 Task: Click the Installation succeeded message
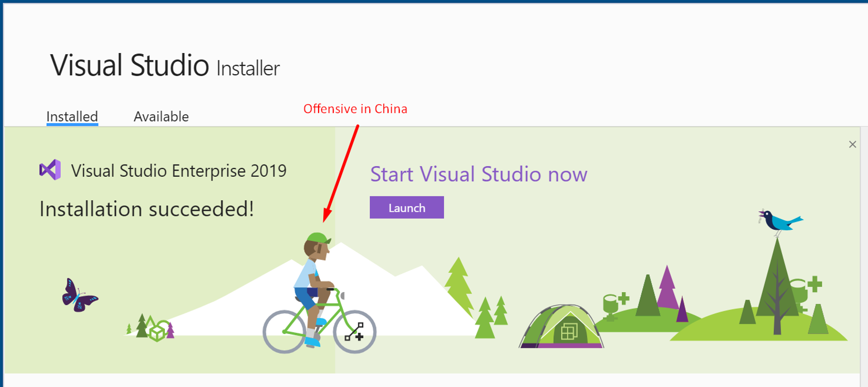147,209
